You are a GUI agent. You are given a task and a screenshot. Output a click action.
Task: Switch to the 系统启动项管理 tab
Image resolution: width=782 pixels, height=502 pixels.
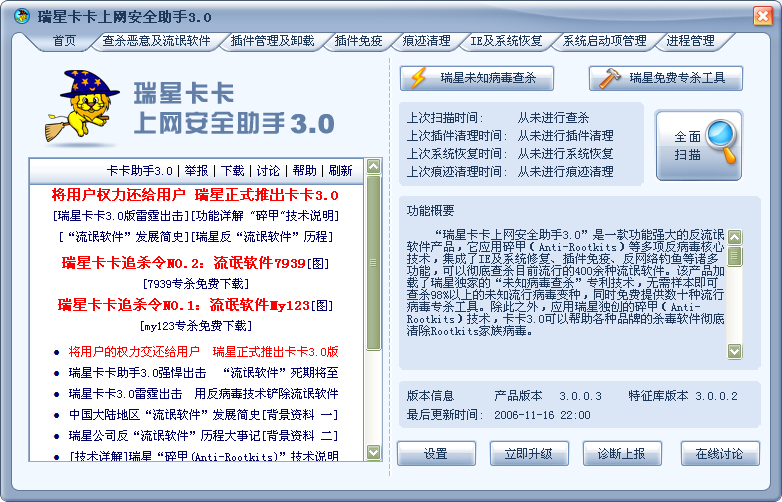tap(604, 41)
